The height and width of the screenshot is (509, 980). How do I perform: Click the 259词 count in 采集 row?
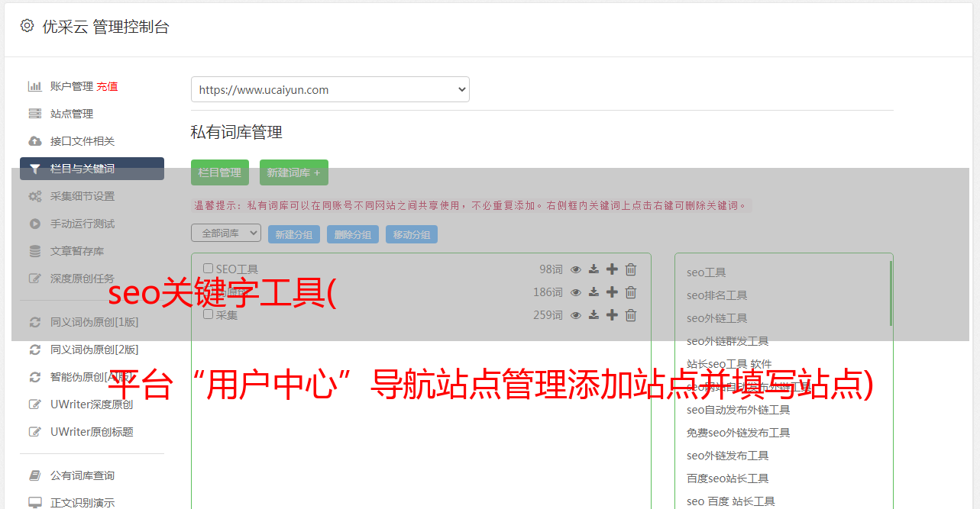[x=548, y=315]
